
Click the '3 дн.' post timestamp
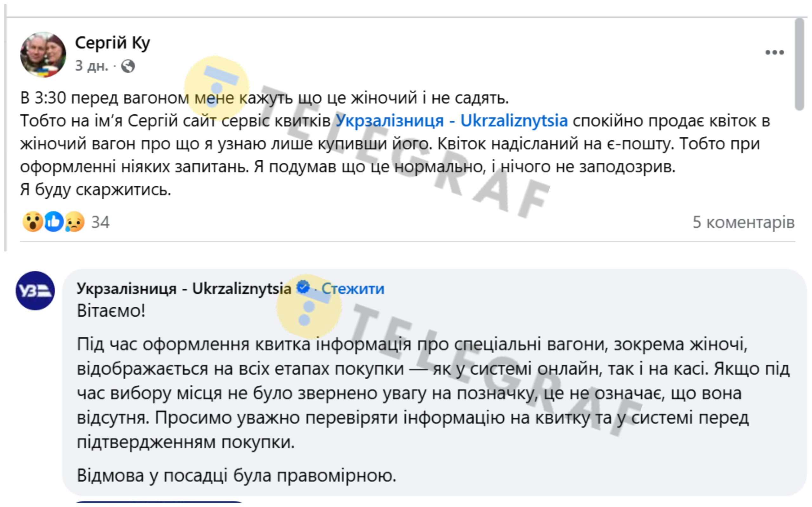coord(91,66)
